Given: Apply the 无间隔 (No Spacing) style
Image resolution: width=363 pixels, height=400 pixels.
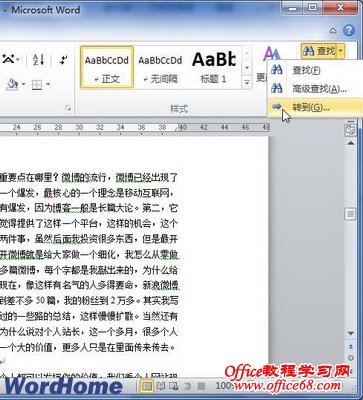Looking at the screenshot, I should (x=160, y=67).
